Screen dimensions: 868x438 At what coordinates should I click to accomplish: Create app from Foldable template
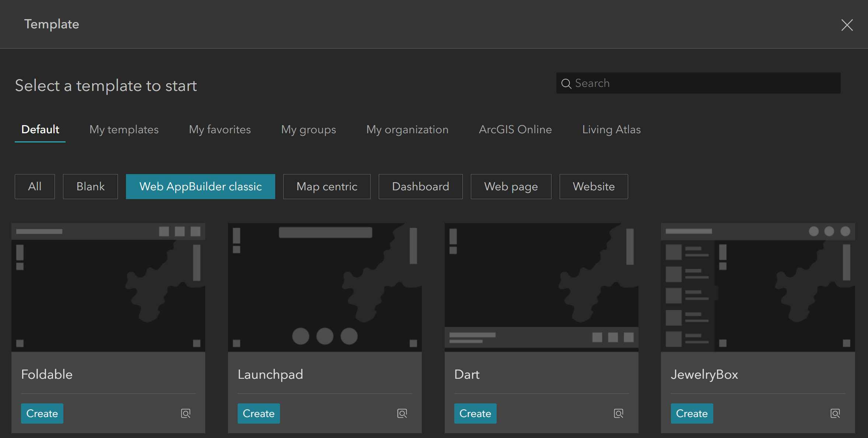click(42, 413)
